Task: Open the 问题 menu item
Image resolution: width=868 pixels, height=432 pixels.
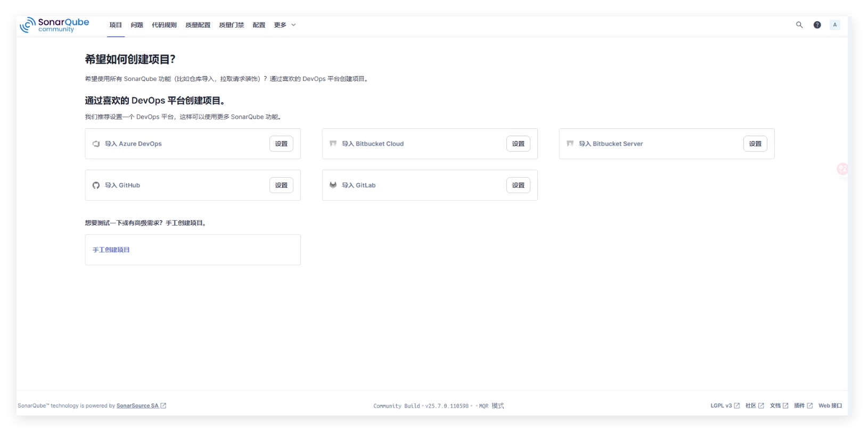Action: pos(137,25)
